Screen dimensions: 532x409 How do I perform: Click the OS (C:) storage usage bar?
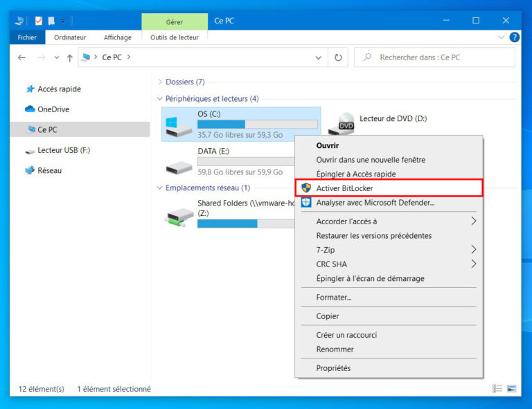[x=257, y=125]
